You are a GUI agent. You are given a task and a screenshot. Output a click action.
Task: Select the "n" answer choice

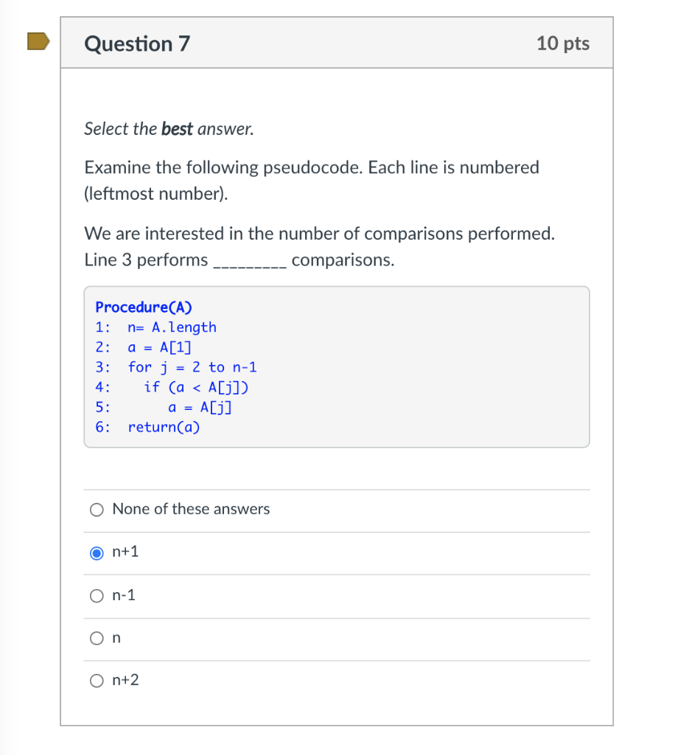(96, 638)
